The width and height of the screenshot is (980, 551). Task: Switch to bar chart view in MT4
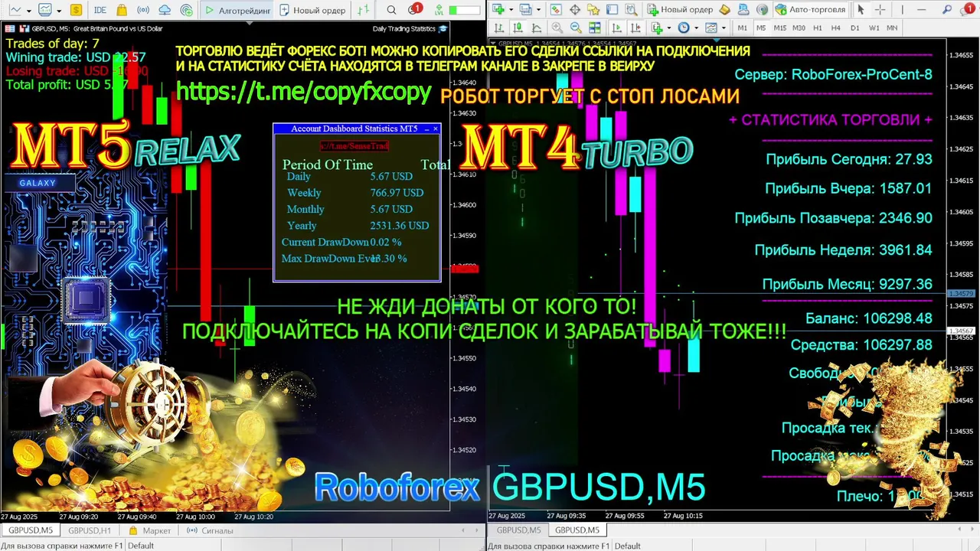[498, 28]
